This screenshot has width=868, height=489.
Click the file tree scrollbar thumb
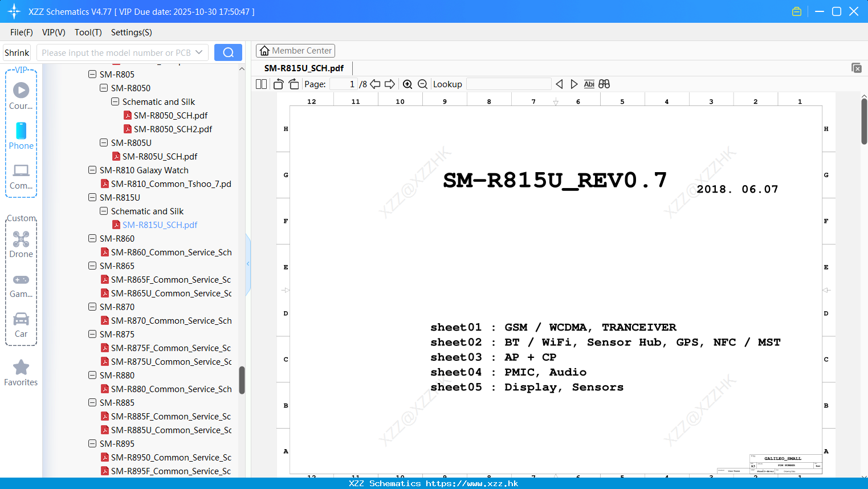coord(242,380)
